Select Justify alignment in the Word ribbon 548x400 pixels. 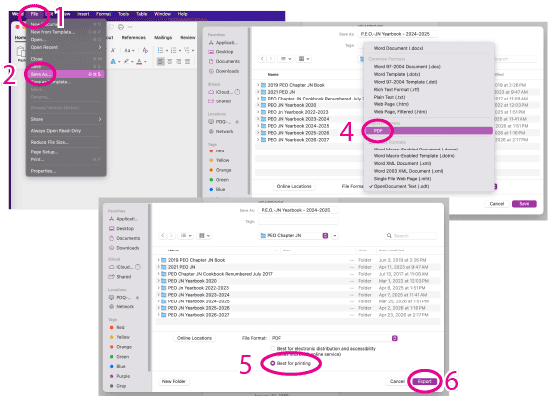(188, 62)
